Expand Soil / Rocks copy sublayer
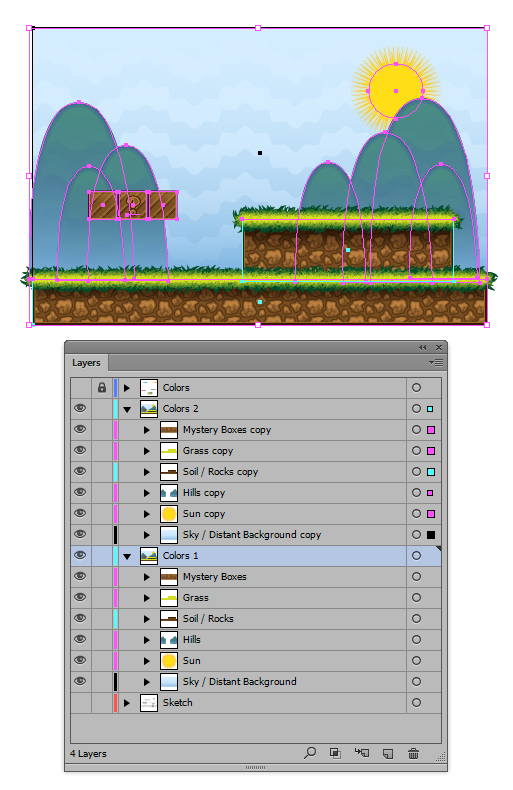513x790 pixels. [147, 472]
